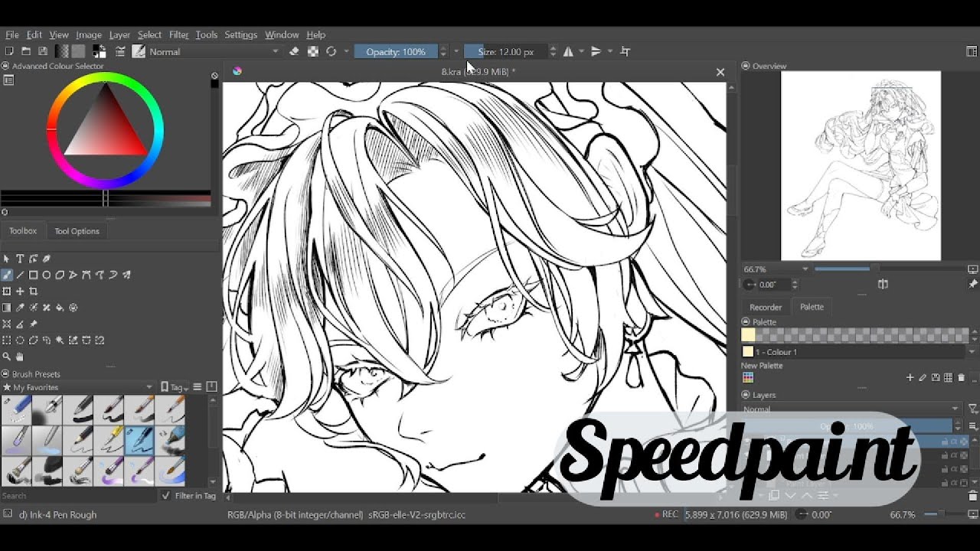The width and height of the screenshot is (980, 551).
Task: Select the Freehand Brush tool
Action: 7,275
